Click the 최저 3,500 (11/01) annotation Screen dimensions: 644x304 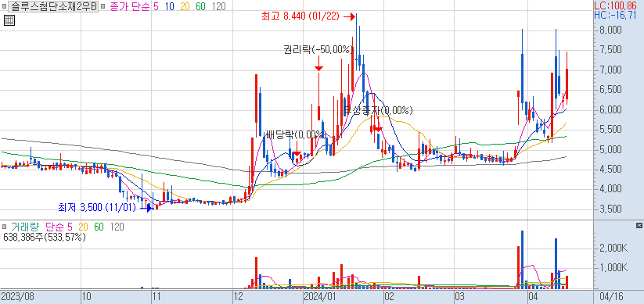97,208
